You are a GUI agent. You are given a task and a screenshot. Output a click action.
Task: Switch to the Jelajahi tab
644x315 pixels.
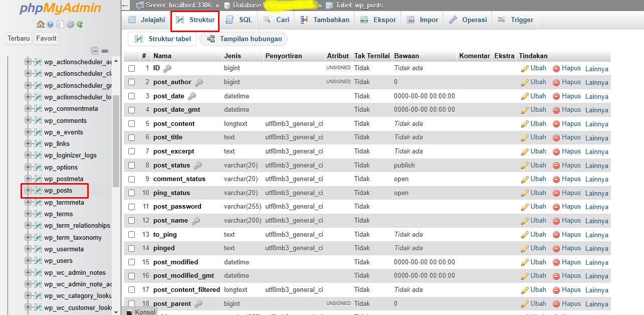(146, 20)
